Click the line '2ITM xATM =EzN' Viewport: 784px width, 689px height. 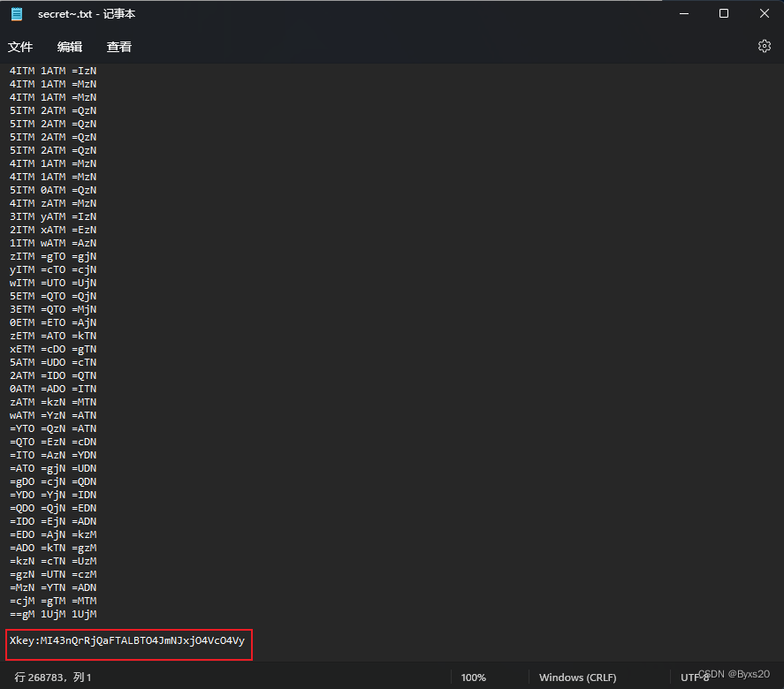point(53,230)
